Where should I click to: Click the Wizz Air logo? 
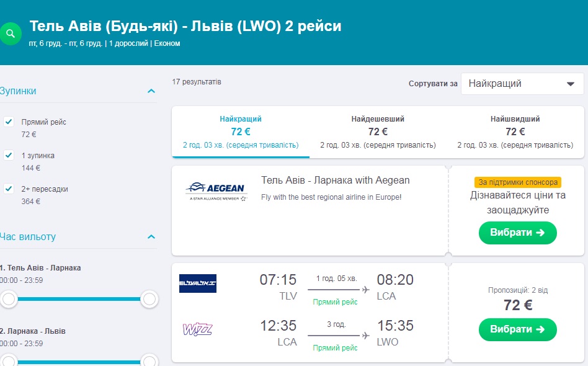tap(198, 329)
